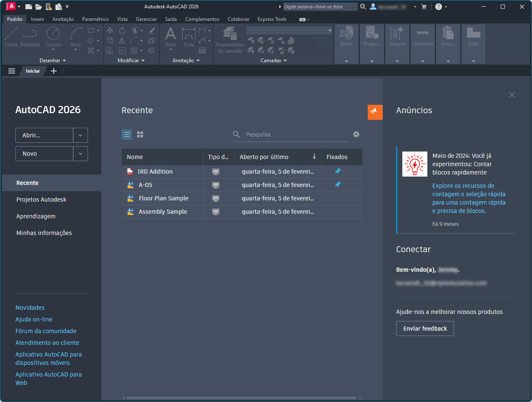The width and height of the screenshot is (532, 402).
Task: Open the Paramétrico ribbon tab
Action: point(95,19)
